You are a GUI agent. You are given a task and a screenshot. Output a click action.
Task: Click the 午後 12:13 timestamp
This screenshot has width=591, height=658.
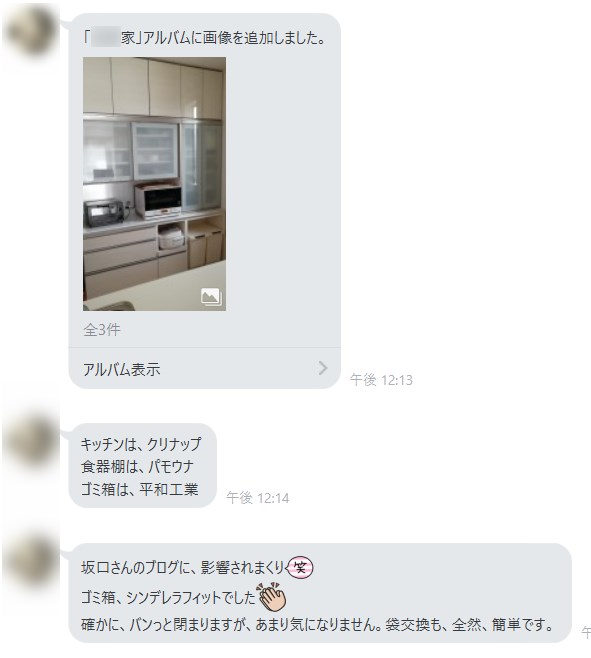pyautogui.click(x=381, y=380)
